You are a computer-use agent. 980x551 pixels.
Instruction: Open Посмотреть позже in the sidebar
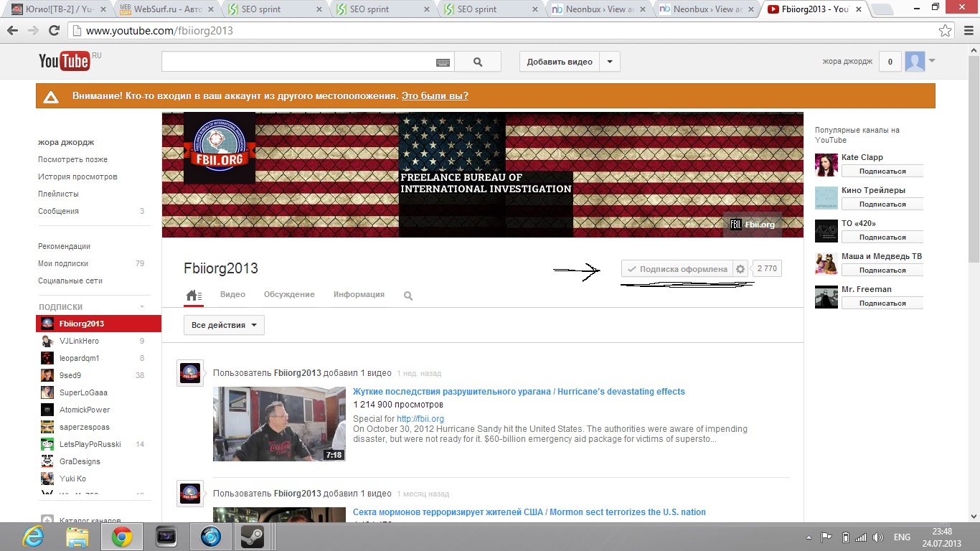72,159
